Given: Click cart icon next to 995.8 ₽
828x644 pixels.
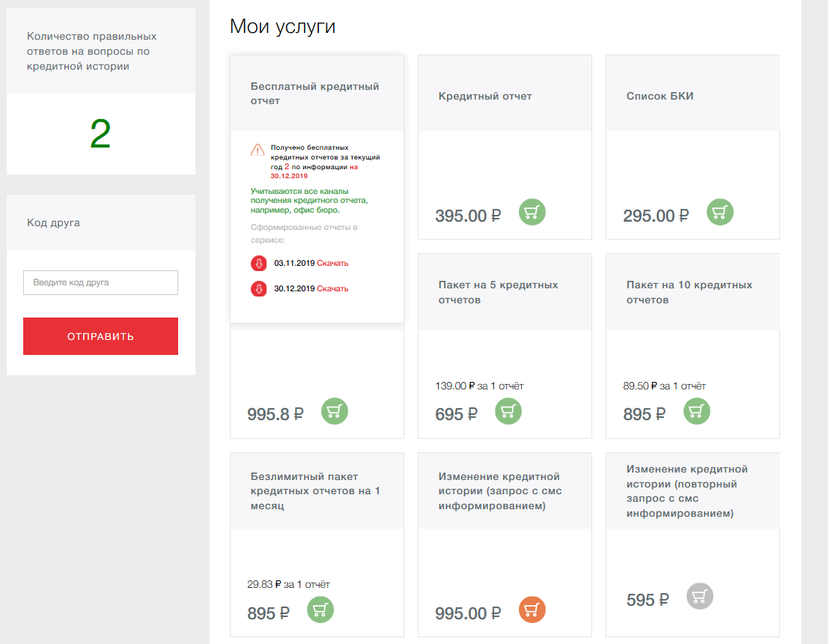Looking at the screenshot, I should 334,411.
